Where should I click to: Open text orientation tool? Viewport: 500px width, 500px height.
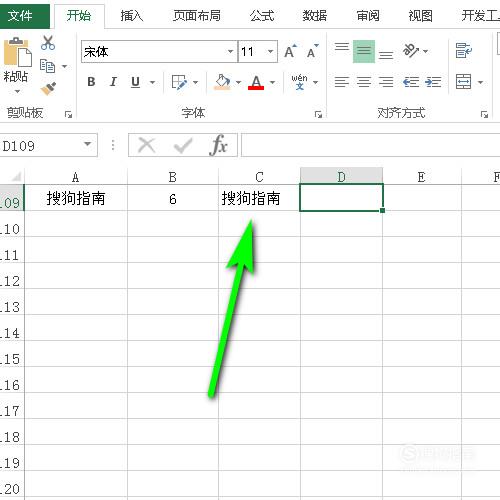pos(411,51)
